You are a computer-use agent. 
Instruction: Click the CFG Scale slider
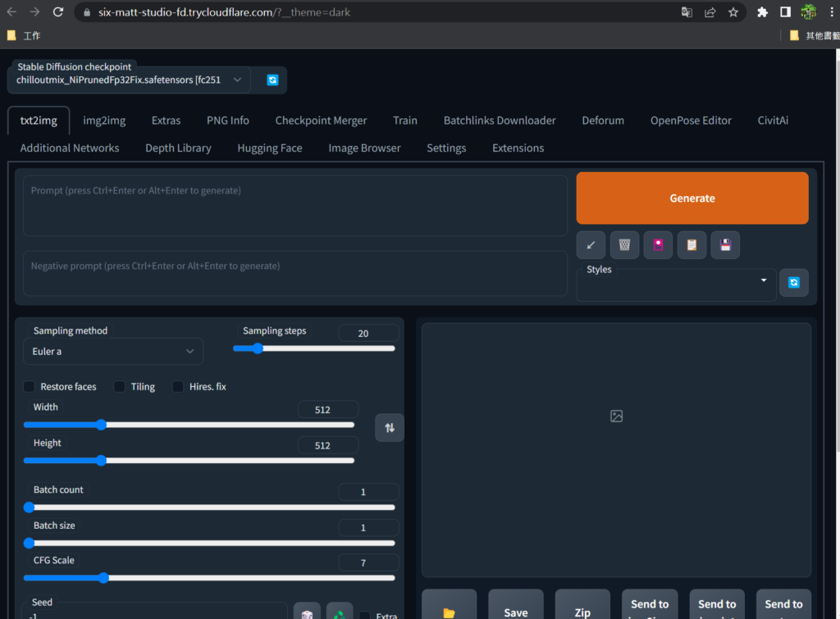pos(209,578)
